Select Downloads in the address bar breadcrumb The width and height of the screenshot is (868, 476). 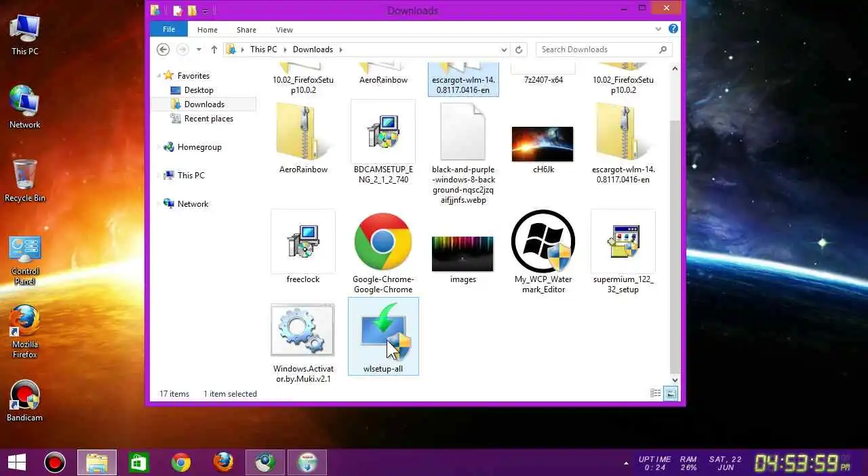(313, 49)
